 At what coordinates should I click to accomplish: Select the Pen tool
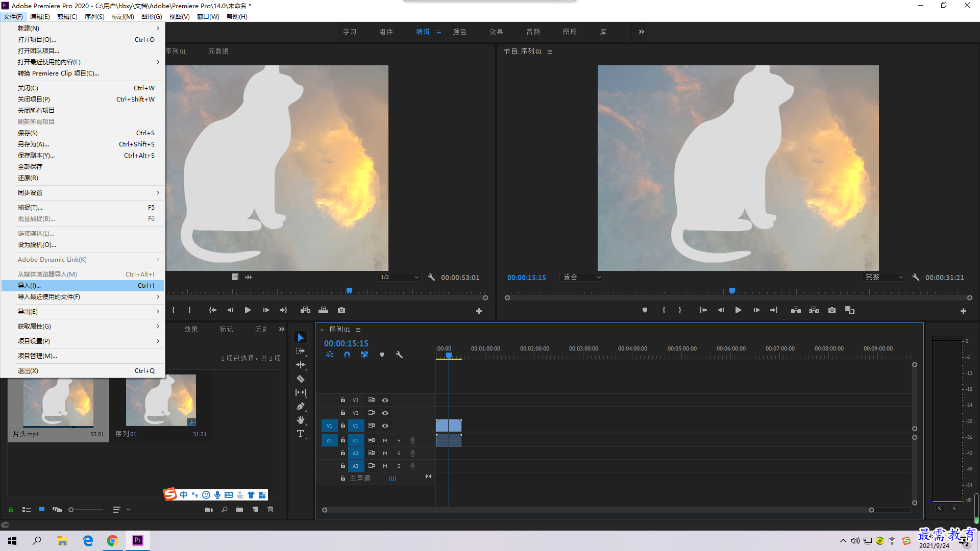301,407
